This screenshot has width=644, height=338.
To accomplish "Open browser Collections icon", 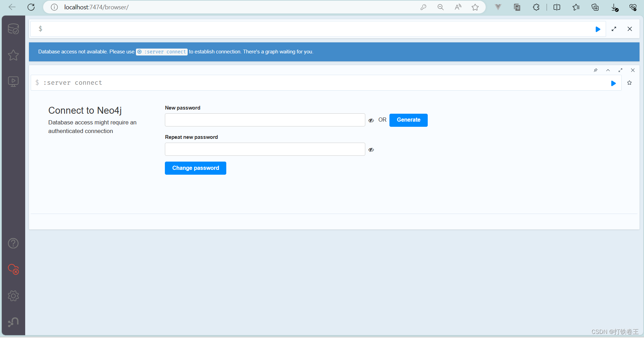I will pyautogui.click(x=595, y=7).
